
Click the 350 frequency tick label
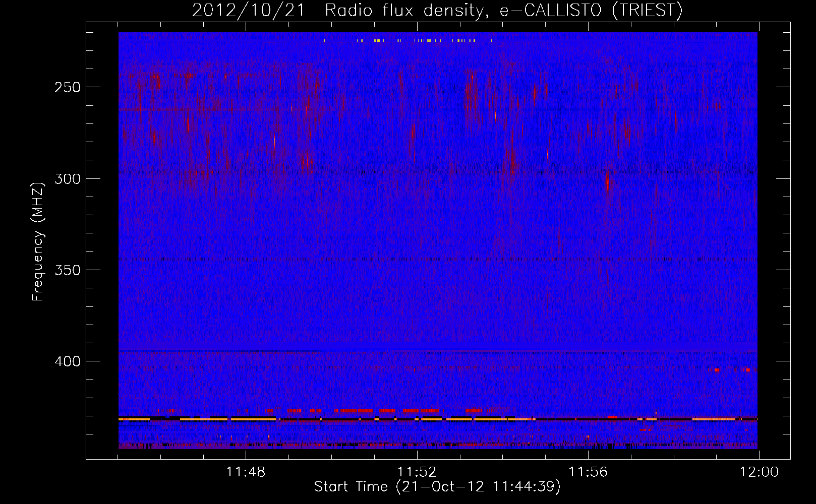(x=68, y=270)
